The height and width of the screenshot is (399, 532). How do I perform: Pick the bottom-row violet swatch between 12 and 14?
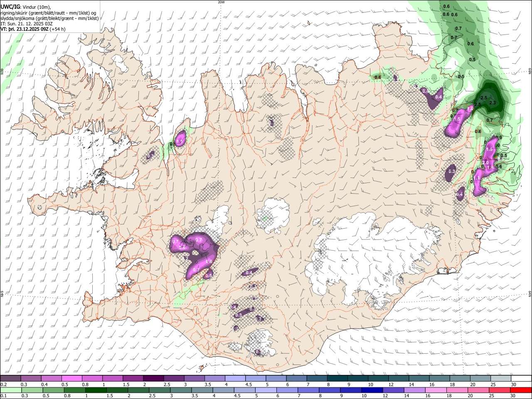(394, 390)
